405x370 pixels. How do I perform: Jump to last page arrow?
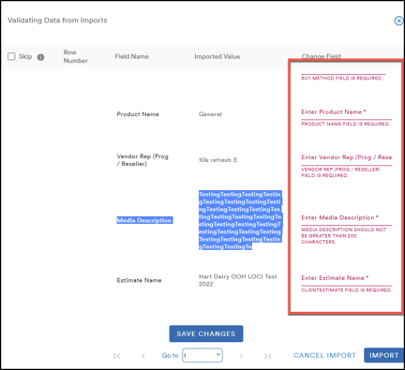(x=267, y=356)
